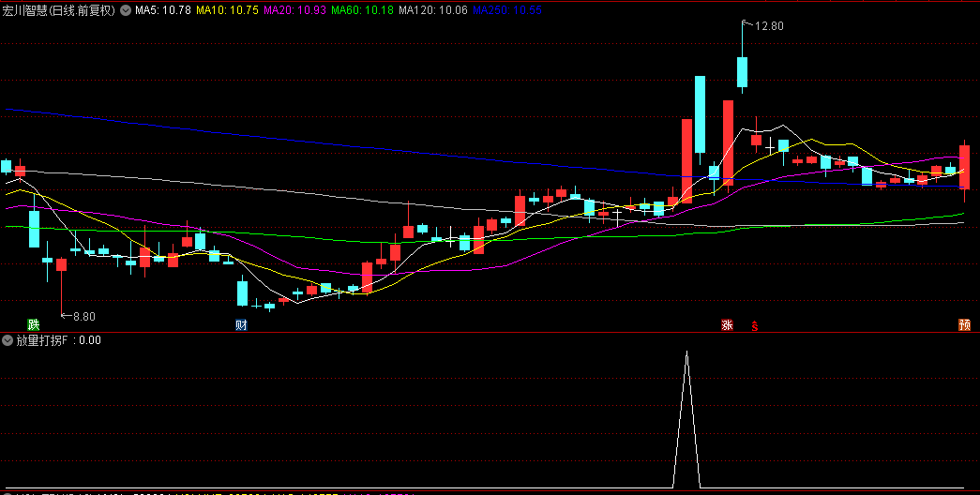Image resolution: width=980 pixels, height=495 pixels.
Task: Click the 8.80 low price label
Action: pyautogui.click(x=84, y=317)
